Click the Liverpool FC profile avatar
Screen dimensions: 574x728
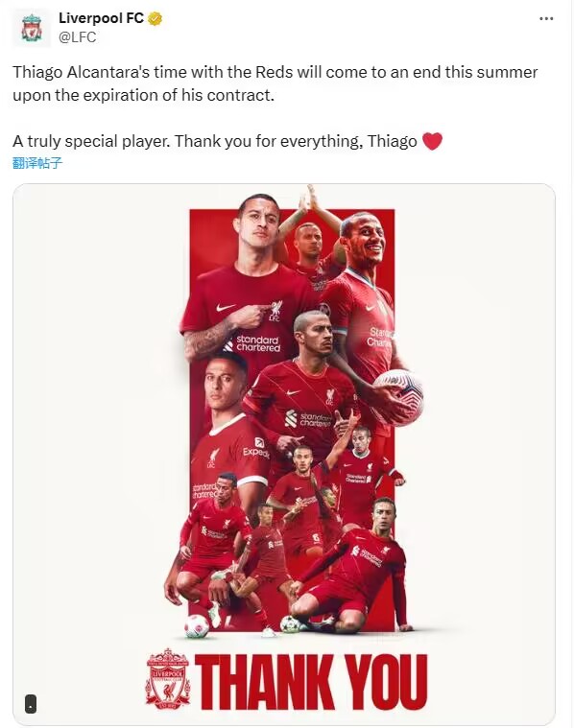click(32, 29)
